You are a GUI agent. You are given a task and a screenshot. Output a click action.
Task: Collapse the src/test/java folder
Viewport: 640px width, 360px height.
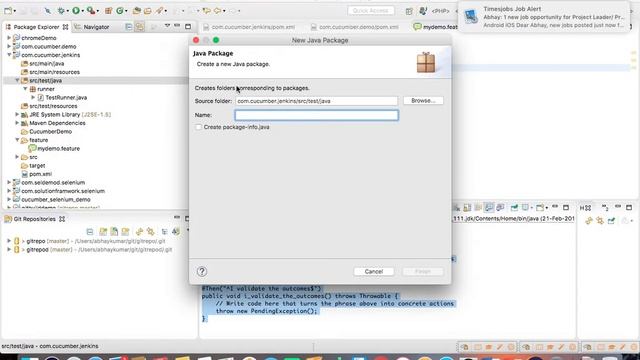tap(17, 80)
